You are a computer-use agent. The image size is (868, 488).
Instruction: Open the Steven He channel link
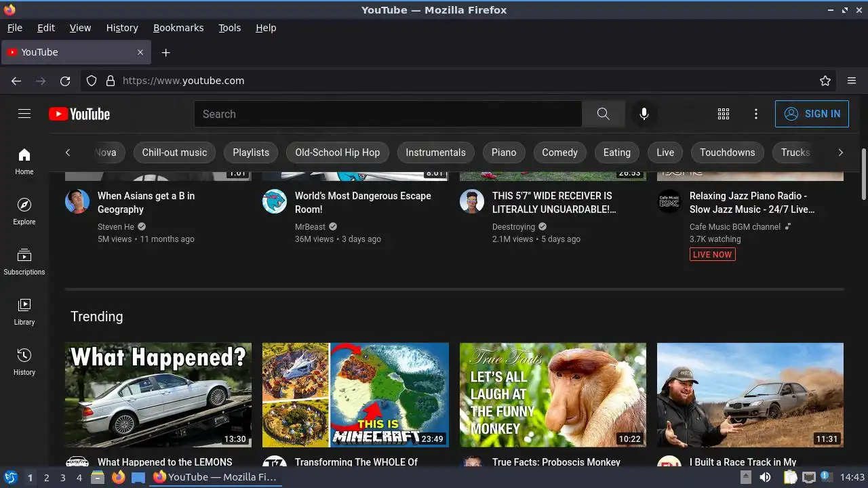tap(116, 227)
